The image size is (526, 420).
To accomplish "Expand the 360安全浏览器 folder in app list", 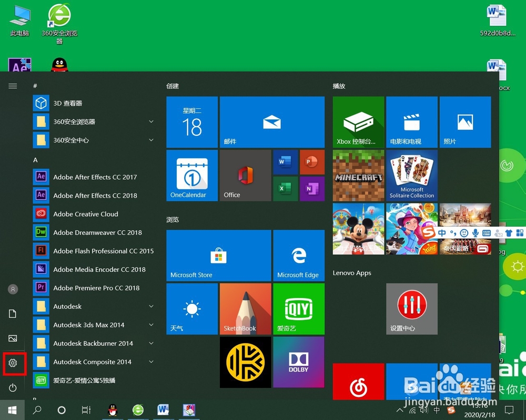I will click(x=151, y=121).
